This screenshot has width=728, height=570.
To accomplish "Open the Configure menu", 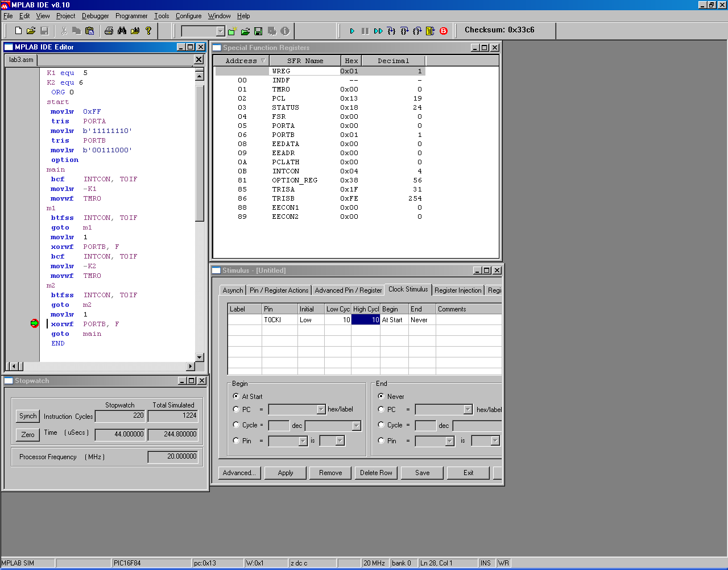I will 188,16.
